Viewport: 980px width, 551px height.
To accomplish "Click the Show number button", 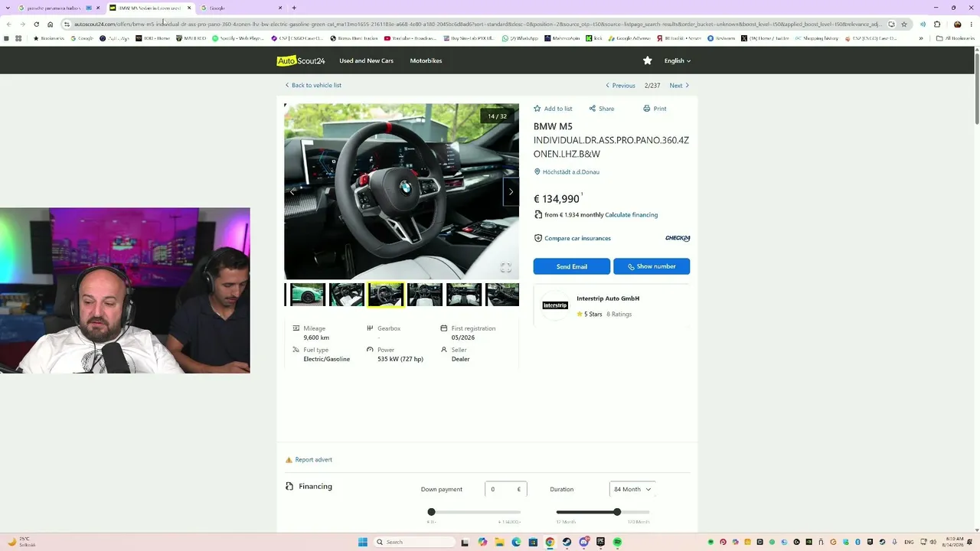I will (652, 266).
